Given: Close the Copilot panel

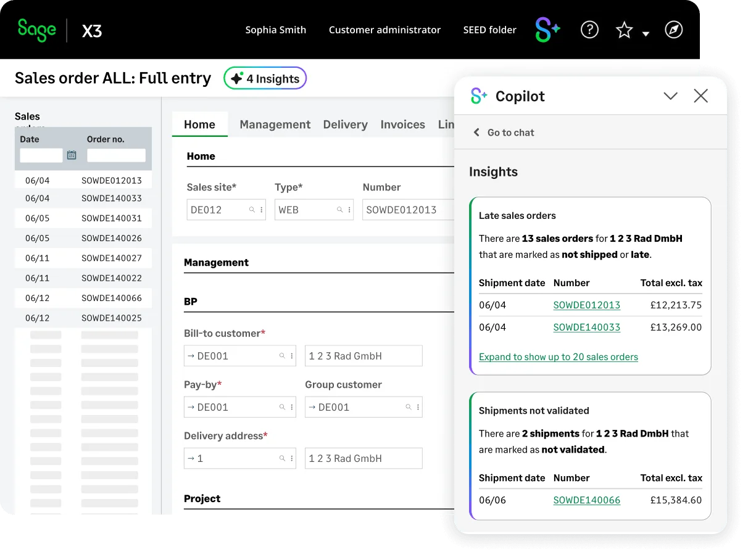Looking at the screenshot, I should tap(700, 96).
